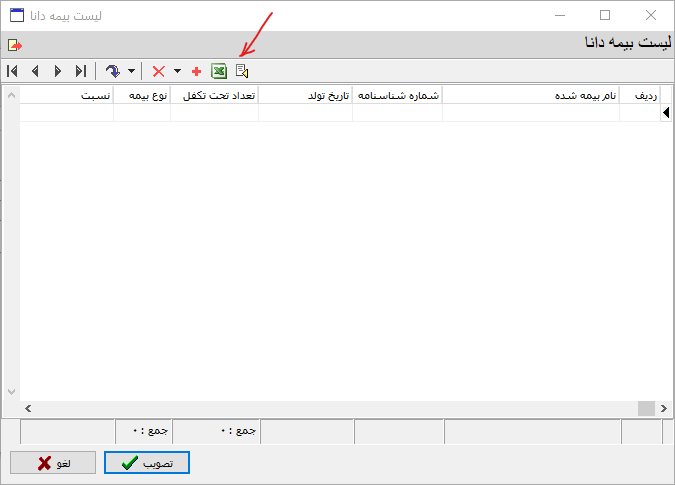Click the تصویب confirm button
The image size is (675, 485).
[147, 463]
